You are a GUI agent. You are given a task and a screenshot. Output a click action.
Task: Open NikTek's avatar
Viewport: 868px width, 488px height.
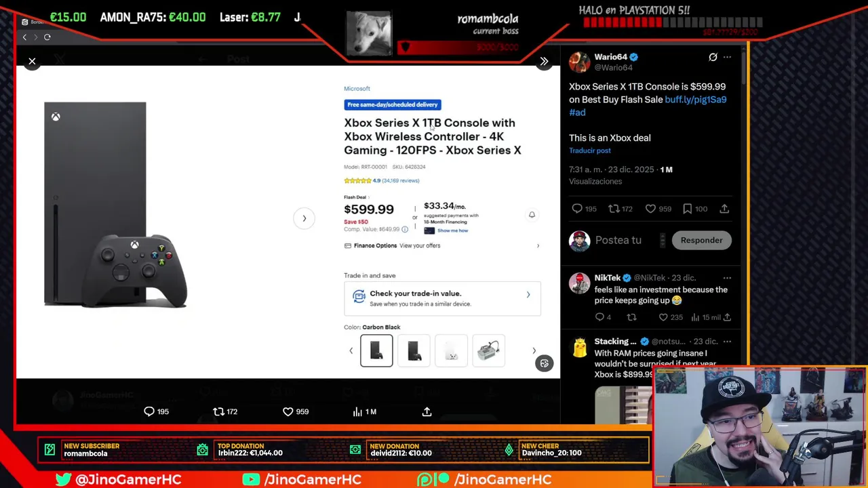pos(579,283)
